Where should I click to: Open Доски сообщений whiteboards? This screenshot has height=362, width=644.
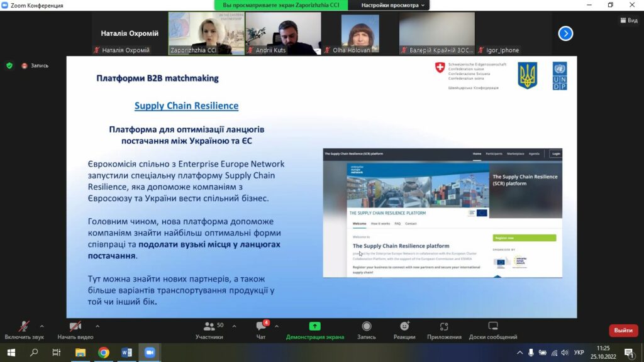493,331
